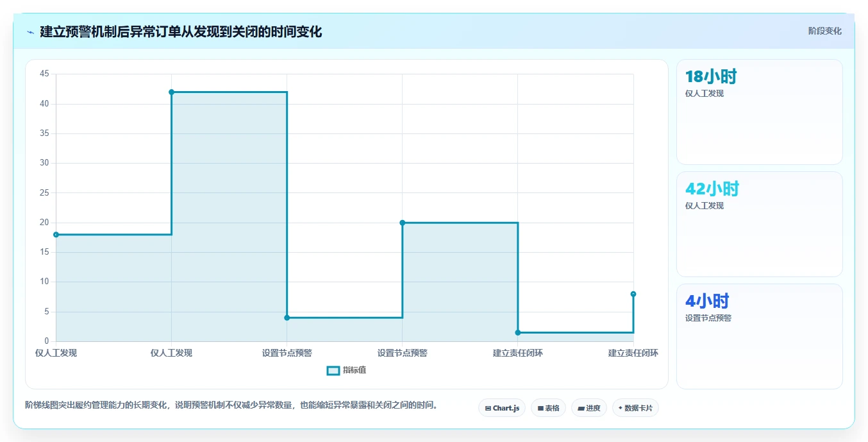Click the chart title 建立预警机制后异常订单
The height and width of the screenshot is (442, 868).
point(181,31)
